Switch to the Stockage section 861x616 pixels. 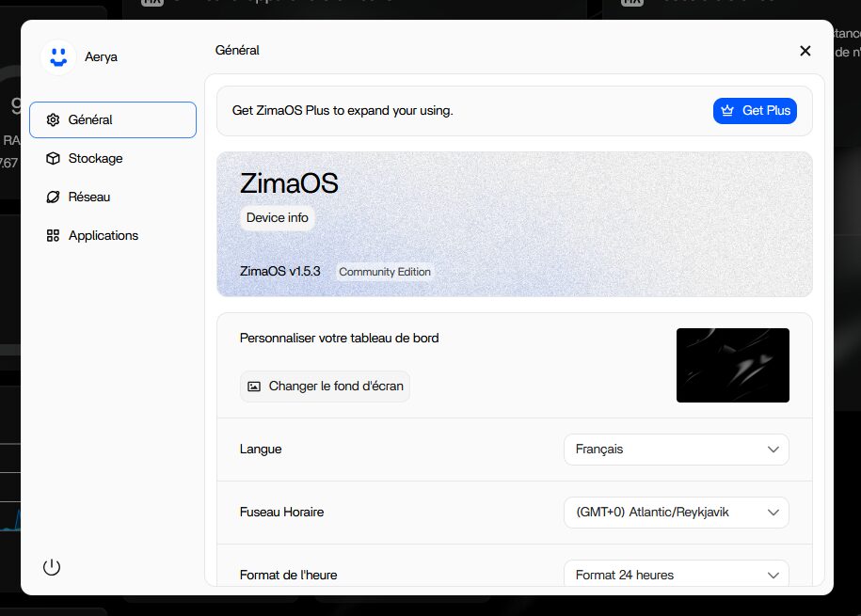pos(95,158)
